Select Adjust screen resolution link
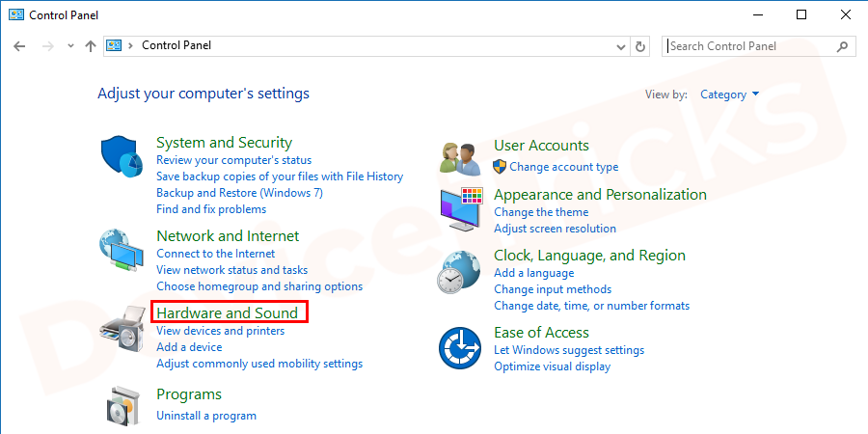 (x=555, y=229)
